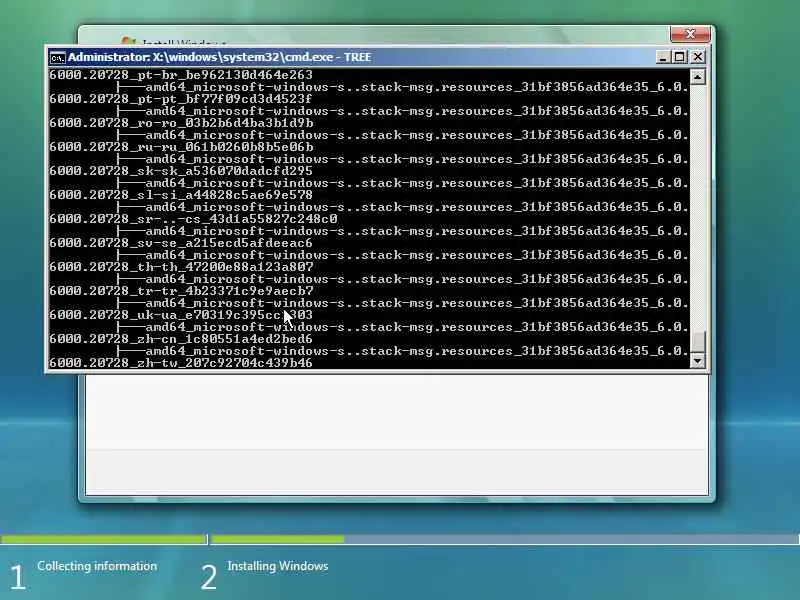Minimize the Administrator cmd.exe window
800x600 pixels.
[x=662, y=57]
